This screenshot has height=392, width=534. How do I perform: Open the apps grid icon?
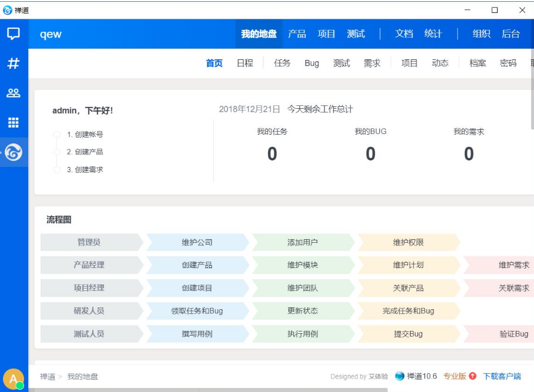tap(14, 122)
